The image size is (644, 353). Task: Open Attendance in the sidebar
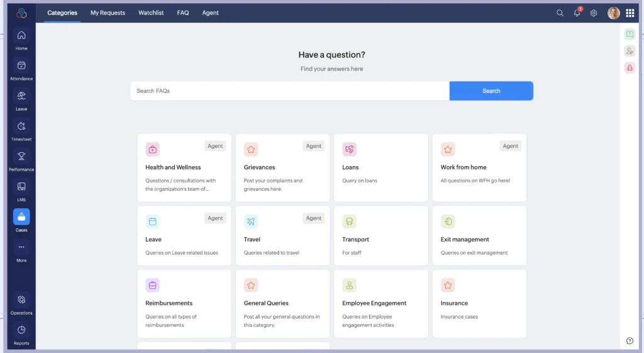coord(21,65)
